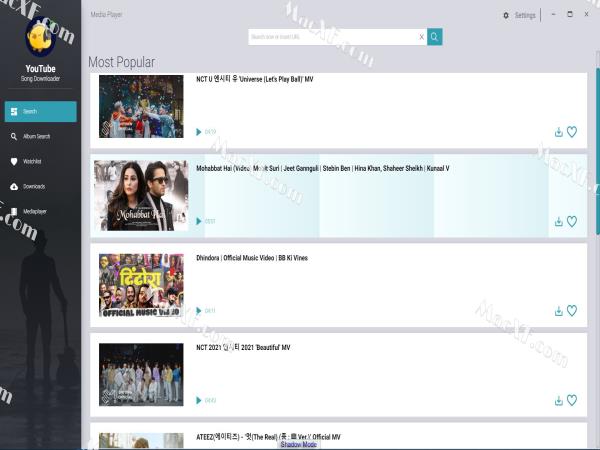Minimize the application window

pos(553,14)
